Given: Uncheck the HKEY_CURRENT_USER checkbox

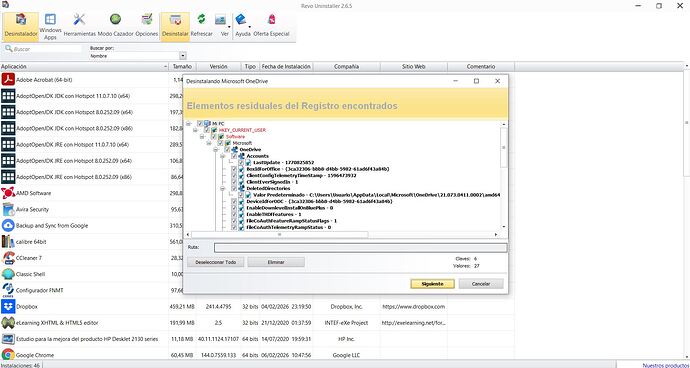Looking at the screenshot, I should 207,130.
